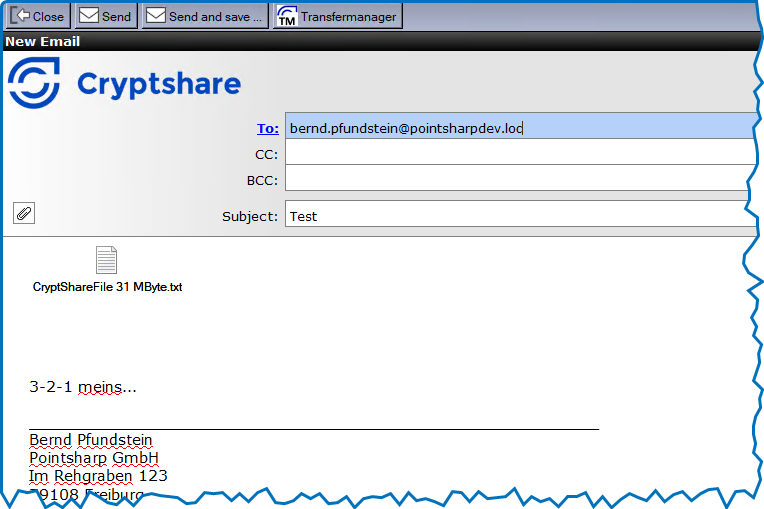Click the paperclip attachment icon
This screenshot has height=509, width=764.
[x=24, y=213]
